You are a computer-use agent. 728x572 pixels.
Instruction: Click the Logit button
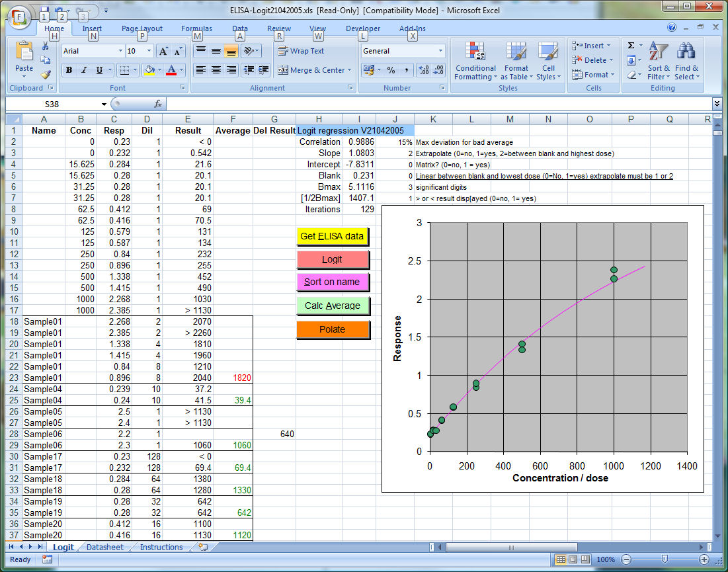click(333, 259)
